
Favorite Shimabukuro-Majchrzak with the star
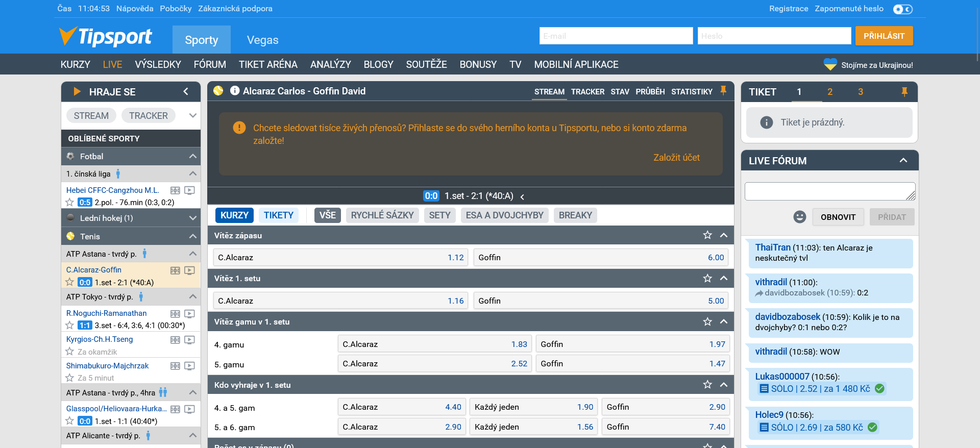[x=70, y=378]
